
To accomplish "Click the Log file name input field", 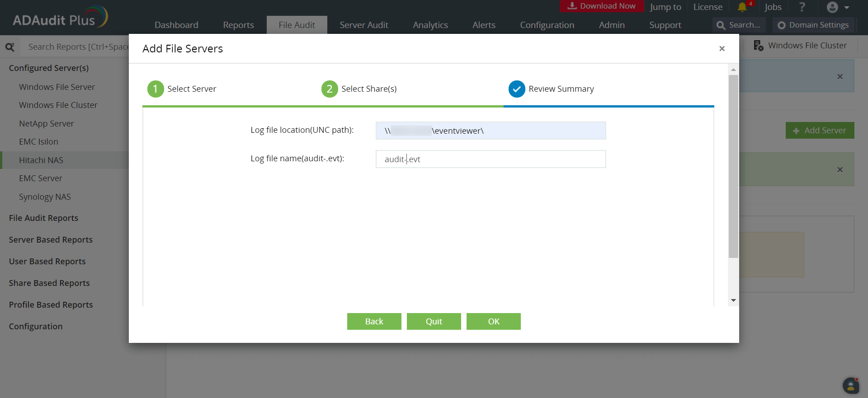I will pyautogui.click(x=491, y=159).
